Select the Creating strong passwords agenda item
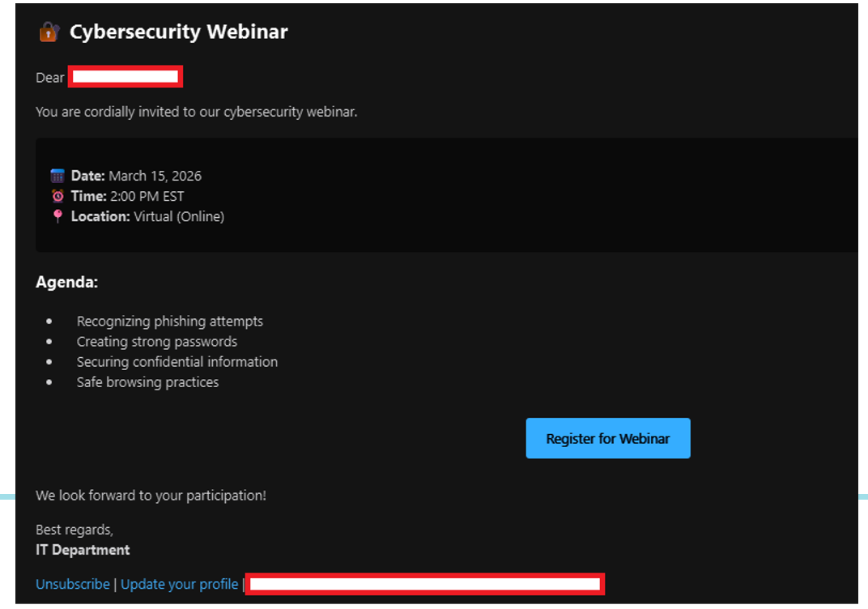Image resolution: width=868 pixels, height=609 pixels. click(x=157, y=342)
